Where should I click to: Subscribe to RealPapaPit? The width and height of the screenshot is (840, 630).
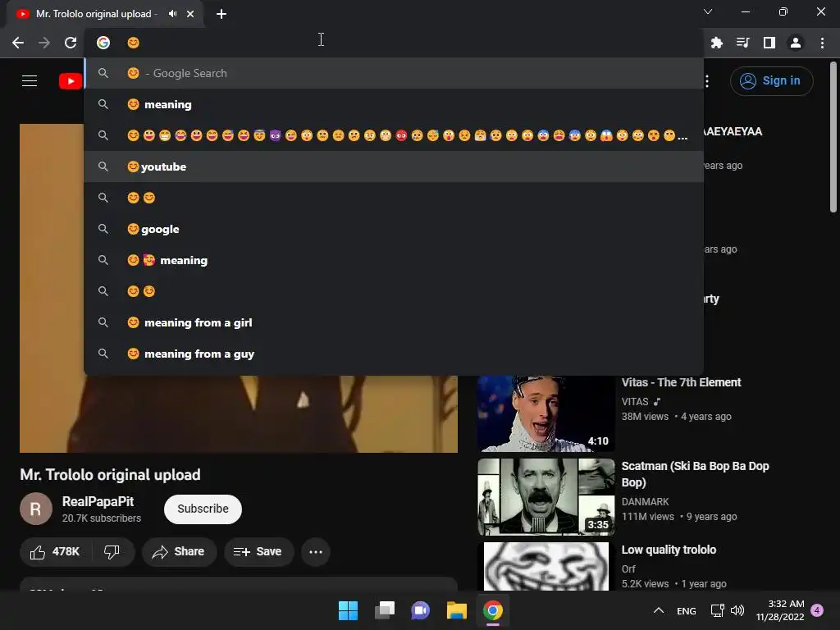203,509
